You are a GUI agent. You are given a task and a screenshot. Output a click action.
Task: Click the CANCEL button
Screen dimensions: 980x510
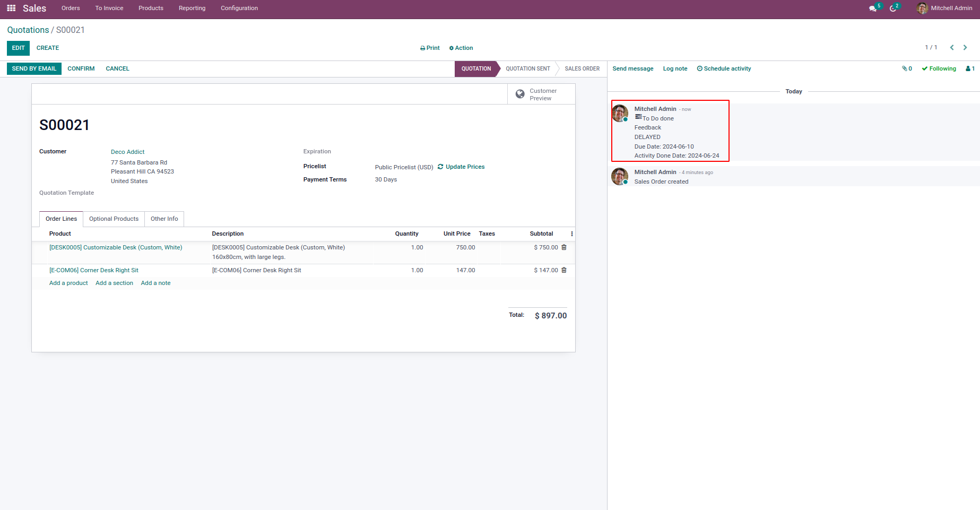[x=117, y=68]
